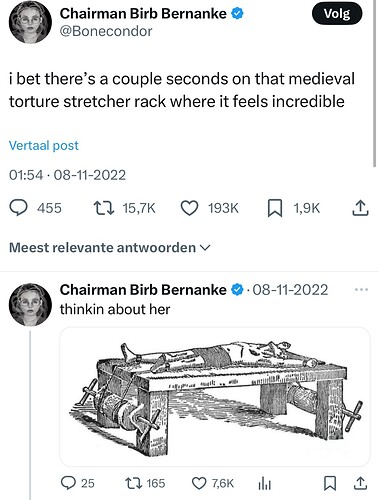Share the reply post via upload icon
This screenshot has height=500, width=379.
[360, 483]
